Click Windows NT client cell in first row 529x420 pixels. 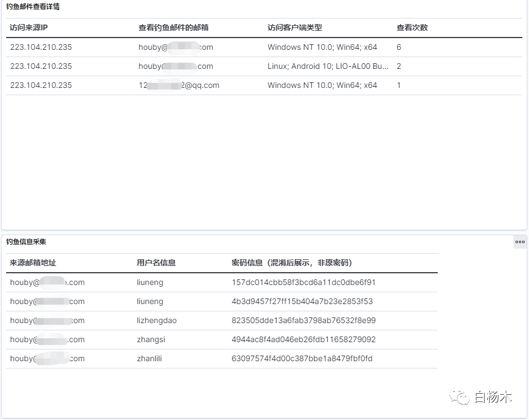tap(322, 47)
